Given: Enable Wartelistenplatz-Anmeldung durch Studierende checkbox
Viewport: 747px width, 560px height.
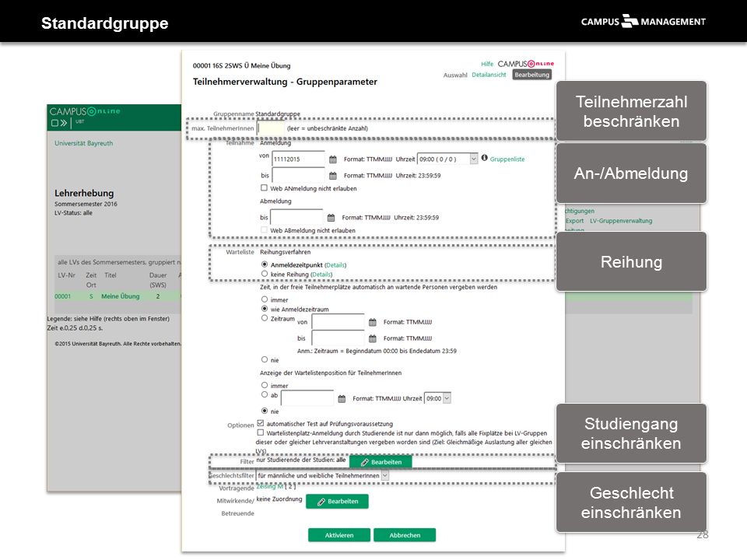Looking at the screenshot, I should (261, 432).
